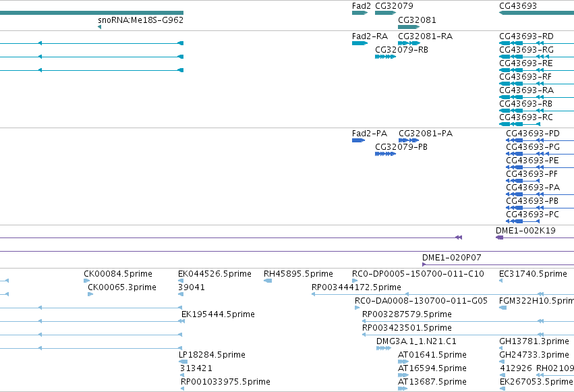Click the DMG3A.1_1.N21.C1 EST glyph
Screen dimensions: 574x392
click(x=384, y=348)
